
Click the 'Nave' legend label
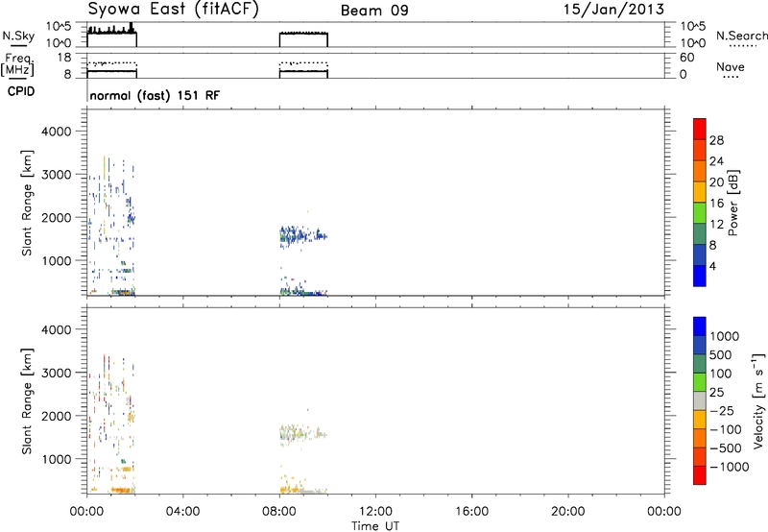point(731,67)
